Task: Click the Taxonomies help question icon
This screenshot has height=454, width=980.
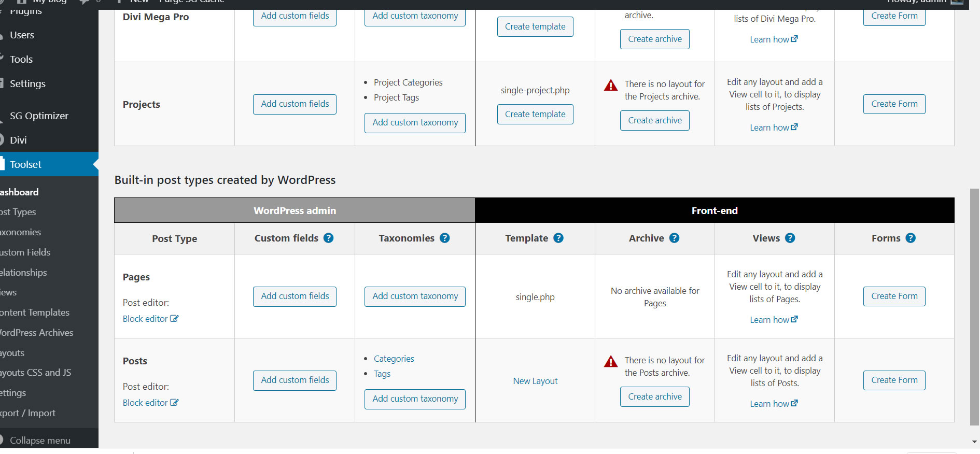Action: (x=444, y=238)
